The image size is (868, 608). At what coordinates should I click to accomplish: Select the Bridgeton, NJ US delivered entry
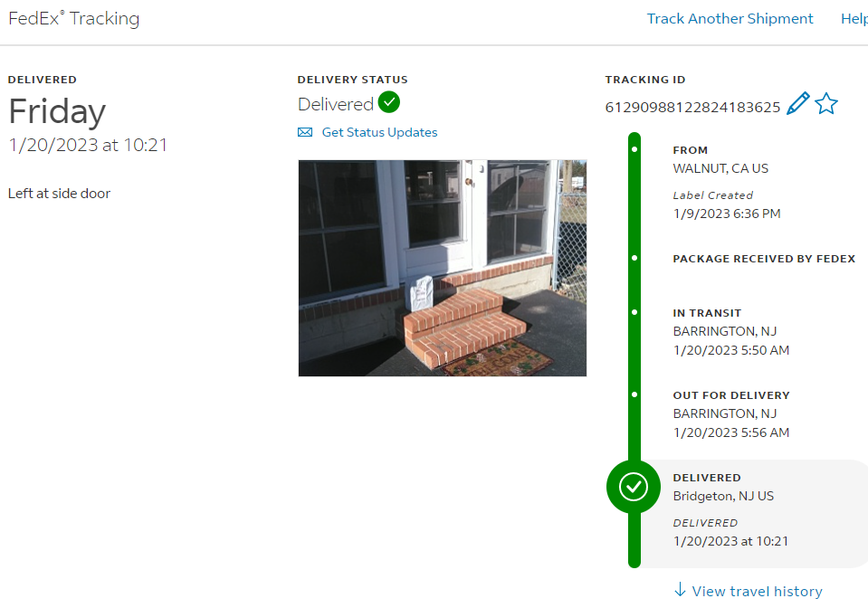pos(723,496)
